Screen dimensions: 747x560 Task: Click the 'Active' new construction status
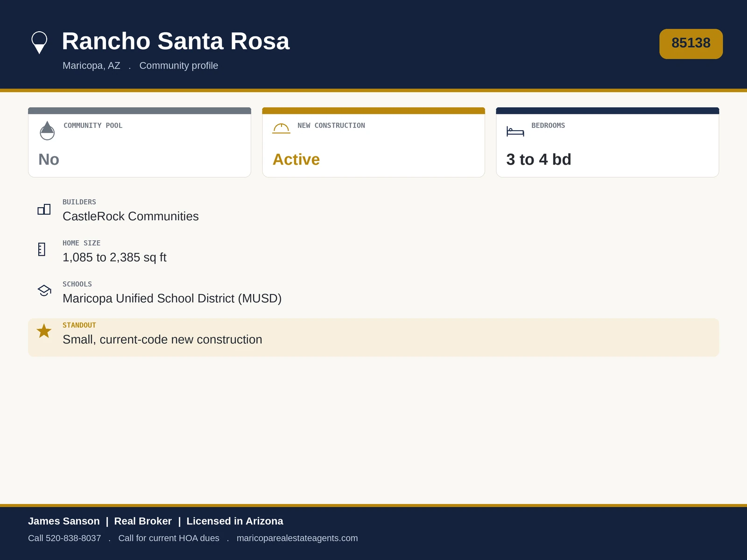[296, 160]
